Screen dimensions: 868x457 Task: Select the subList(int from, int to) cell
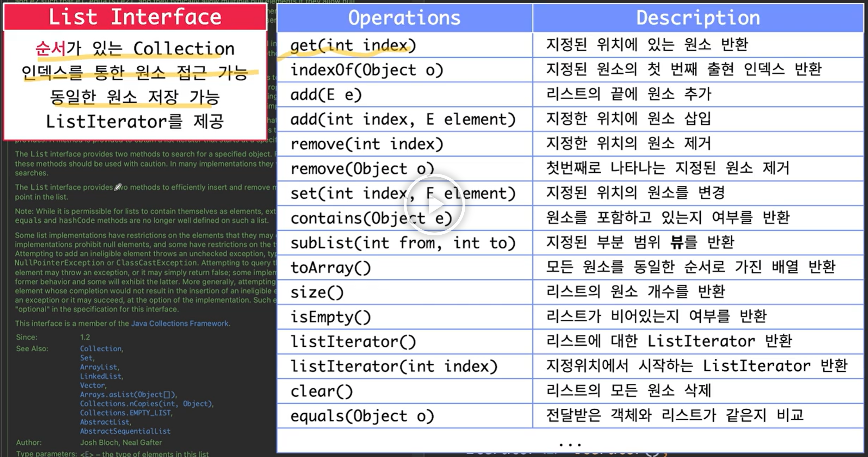click(x=403, y=243)
